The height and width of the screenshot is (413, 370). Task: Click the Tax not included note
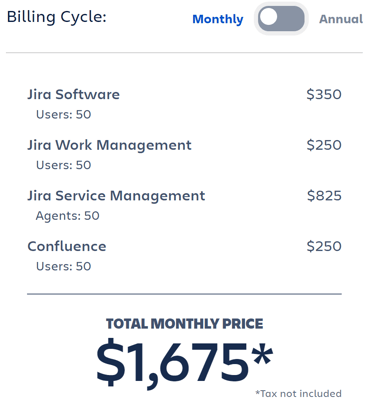coord(298,394)
